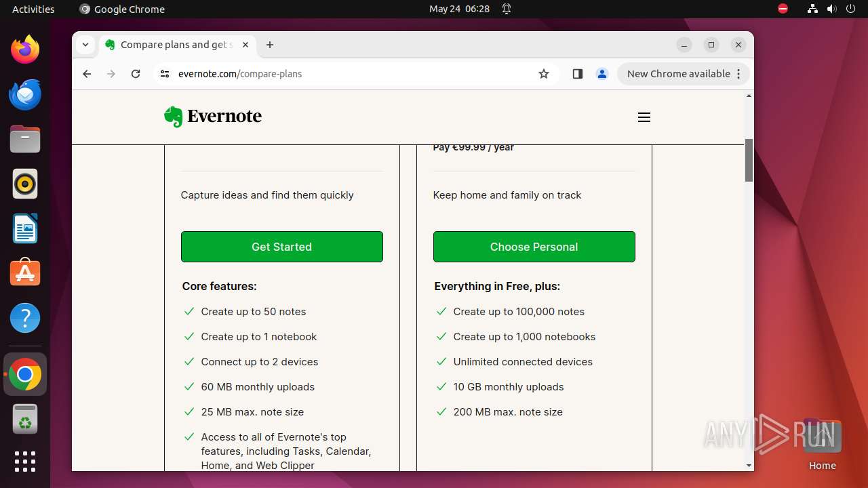This screenshot has width=868, height=488.
Task: Click the network status icon
Action: pos(812,9)
